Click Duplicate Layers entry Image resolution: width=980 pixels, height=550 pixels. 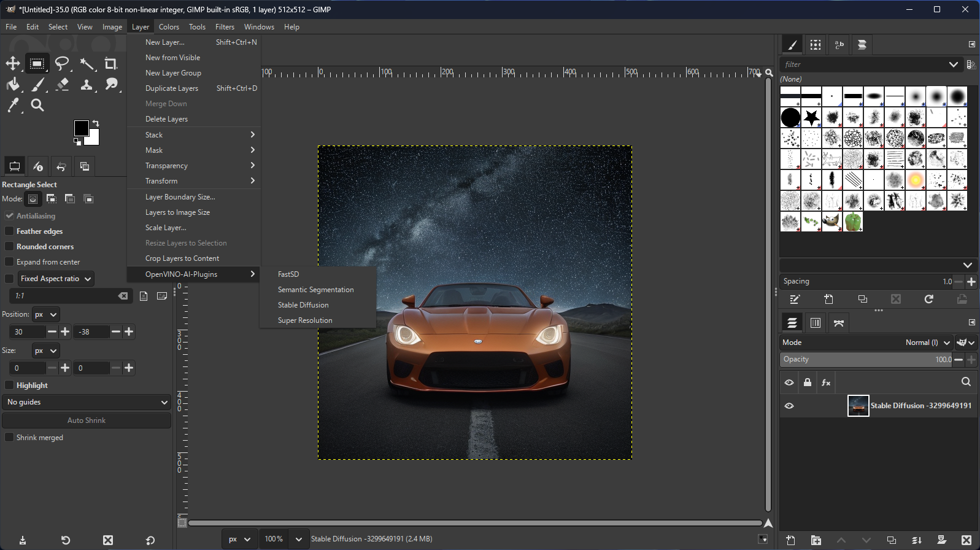[194, 88]
